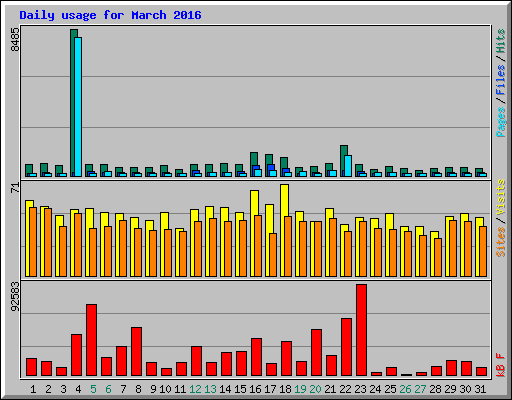Click the orange sites bar for day 1
Image resolution: width=512 pixels, height=400 pixels.
(33, 242)
